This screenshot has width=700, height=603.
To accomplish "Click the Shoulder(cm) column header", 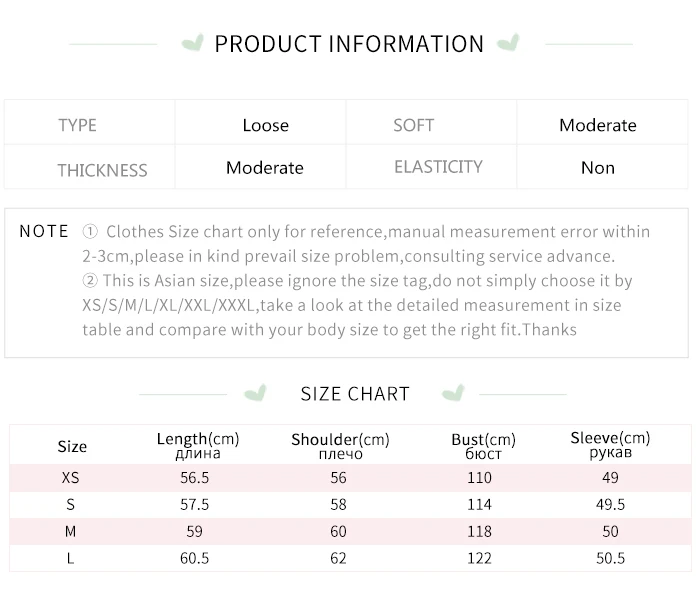I will point(340,446).
